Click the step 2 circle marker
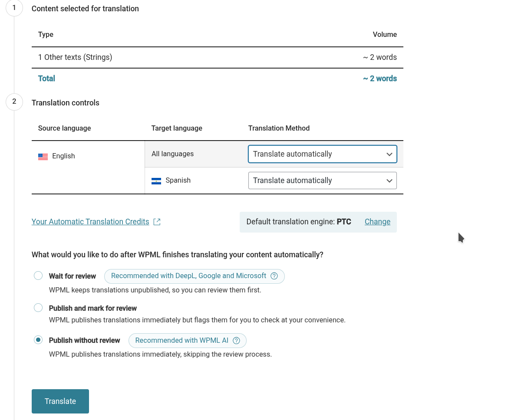The height and width of the screenshot is (420, 518). coord(14,102)
